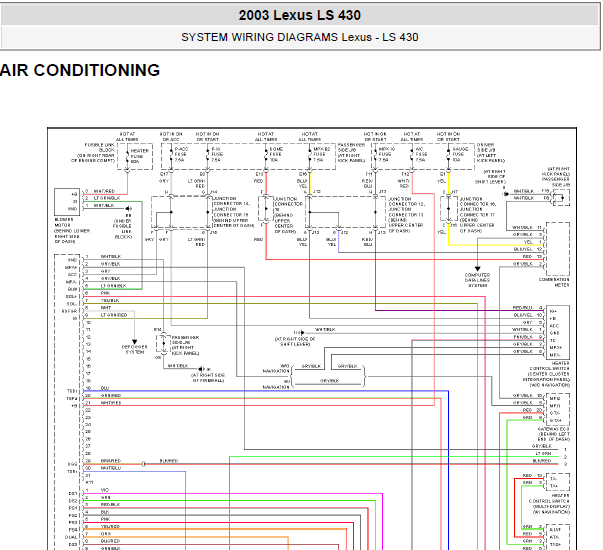Click the 'BLOWER MOTOR' caption under the component box
Image resolution: width=603 pixels, height=550 pixels.
pos(62,222)
